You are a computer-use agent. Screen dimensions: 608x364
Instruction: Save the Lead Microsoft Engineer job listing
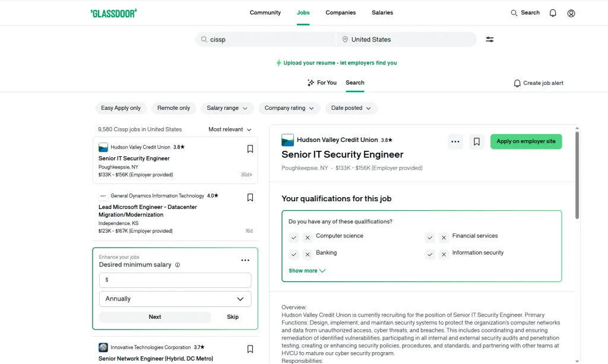pyautogui.click(x=250, y=198)
